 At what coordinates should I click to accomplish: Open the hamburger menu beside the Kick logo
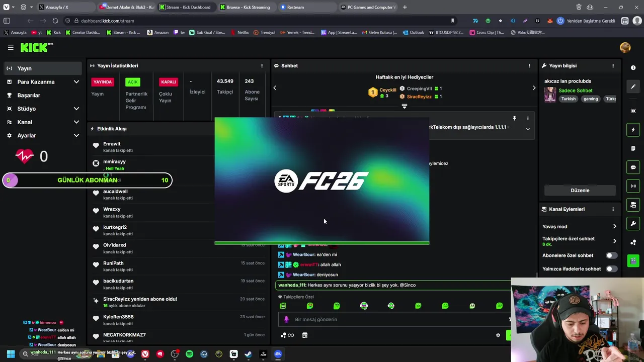11,48
